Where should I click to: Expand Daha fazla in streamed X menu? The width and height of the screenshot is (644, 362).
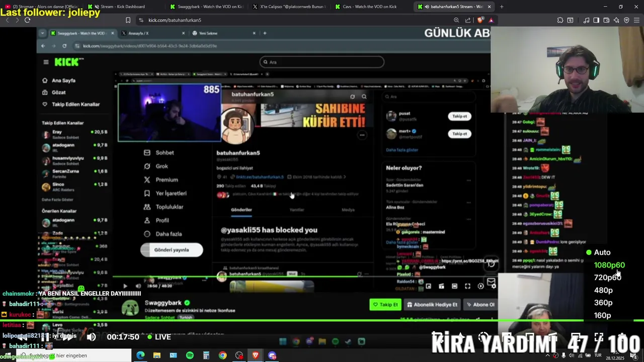[x=163, y=234]
